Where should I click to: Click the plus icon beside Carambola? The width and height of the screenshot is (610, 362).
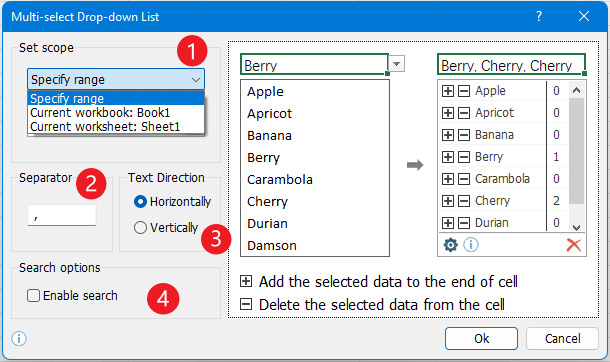[x=448, y=178]
